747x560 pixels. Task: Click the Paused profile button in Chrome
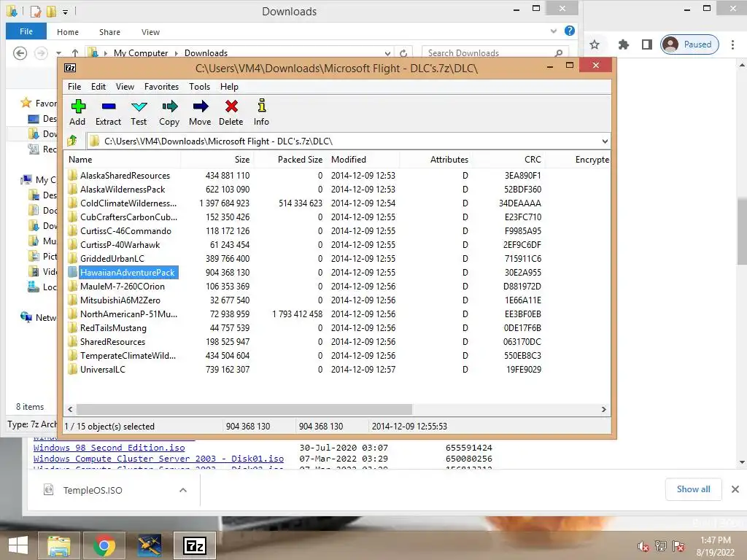[x=689, y=44]
